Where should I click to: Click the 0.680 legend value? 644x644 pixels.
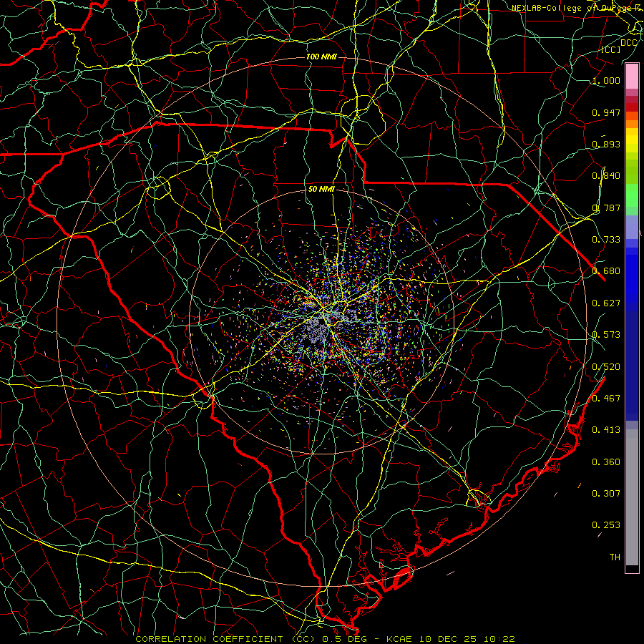[x=606, y=271]
